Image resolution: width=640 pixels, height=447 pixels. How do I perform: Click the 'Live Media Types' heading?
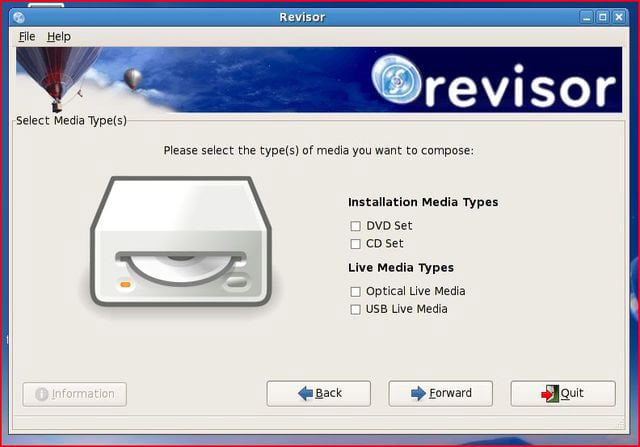(x=401, y=267)
